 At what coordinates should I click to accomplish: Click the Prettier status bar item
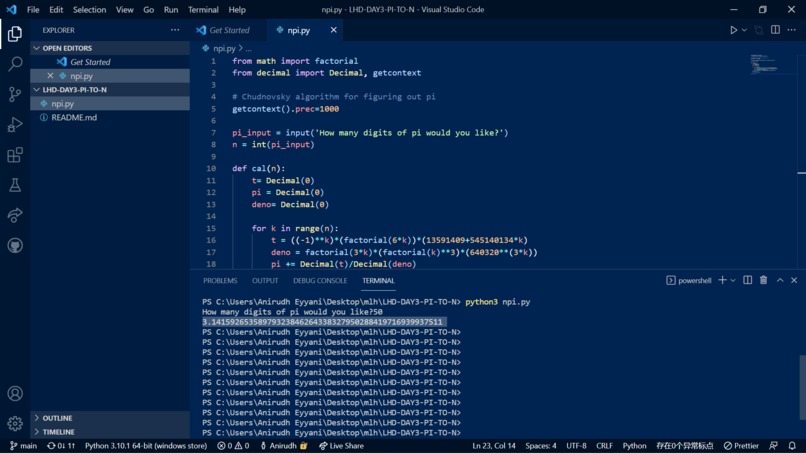[x=741, y=446]
